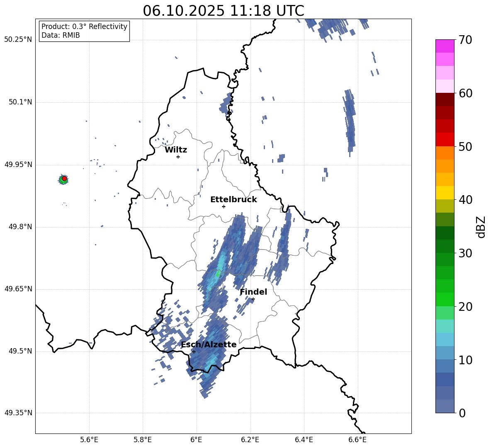Pick the dark maroon swatch just below 60
491x448 pixels.
445,99
